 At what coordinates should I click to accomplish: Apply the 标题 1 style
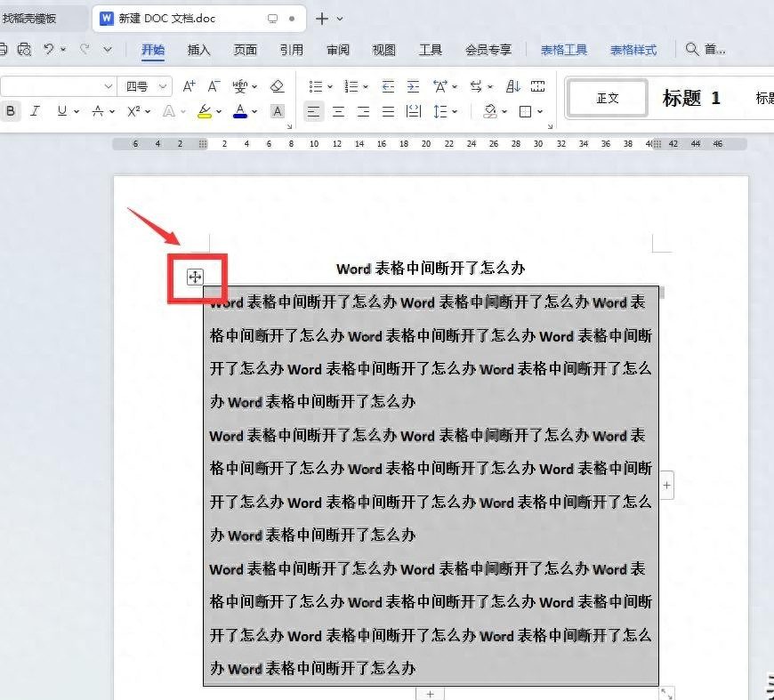(691, 98)
